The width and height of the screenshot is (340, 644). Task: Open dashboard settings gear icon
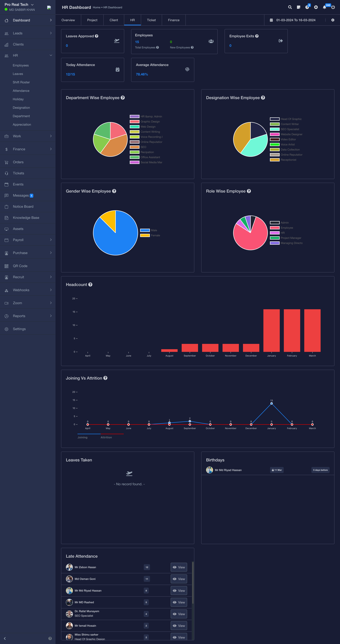click(333, 20)
